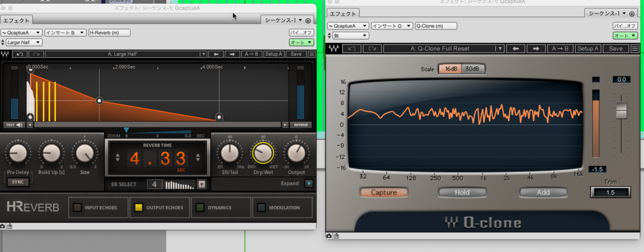This screenshot has width=644, height=252.
Task: Adjust the reverb time with the left stepper arrows
Action: [119, 158]
